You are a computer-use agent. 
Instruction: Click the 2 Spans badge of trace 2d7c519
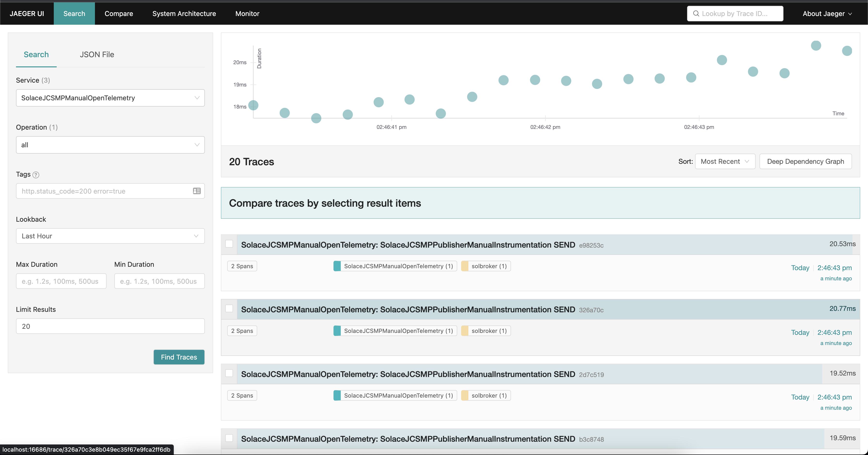(x=242, y=395)
